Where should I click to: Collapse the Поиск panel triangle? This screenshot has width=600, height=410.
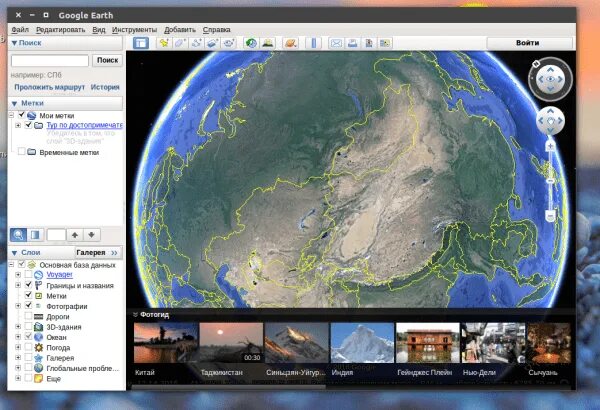click(x=14, y=43)
